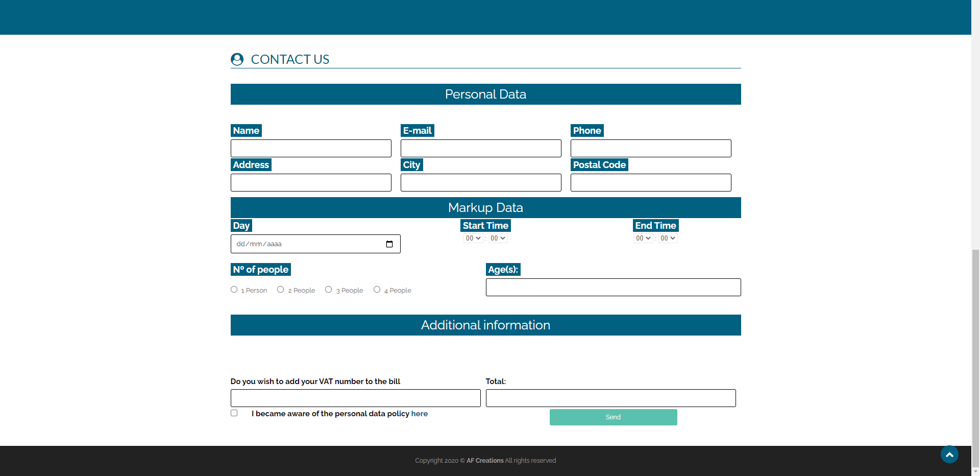
Task: Select the 1 Person radio option
Action: (x=234, y=290)
